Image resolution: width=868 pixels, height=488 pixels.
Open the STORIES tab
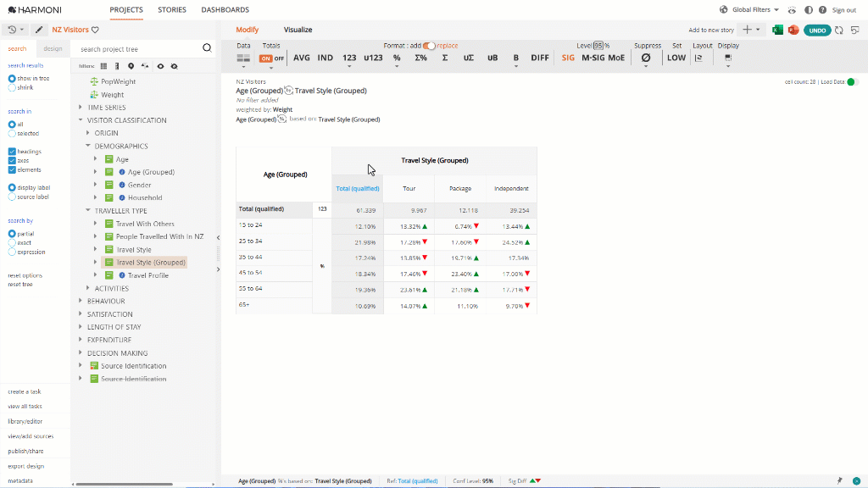point(171,10)
